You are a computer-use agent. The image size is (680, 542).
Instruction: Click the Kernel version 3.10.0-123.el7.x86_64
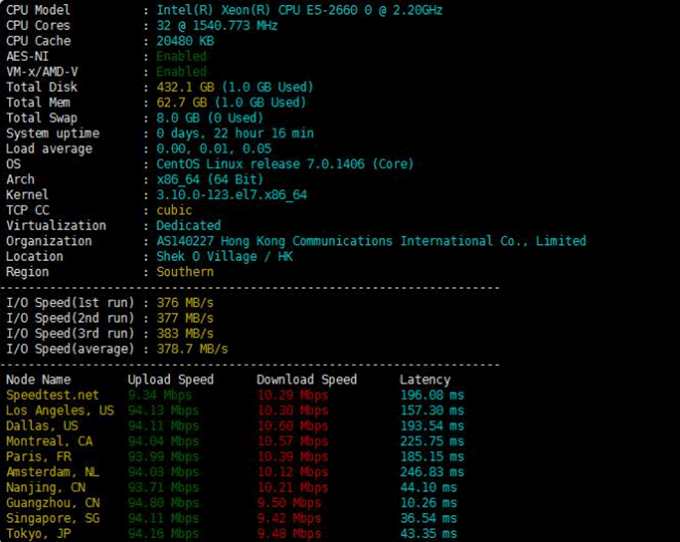(x=232, y=195)
